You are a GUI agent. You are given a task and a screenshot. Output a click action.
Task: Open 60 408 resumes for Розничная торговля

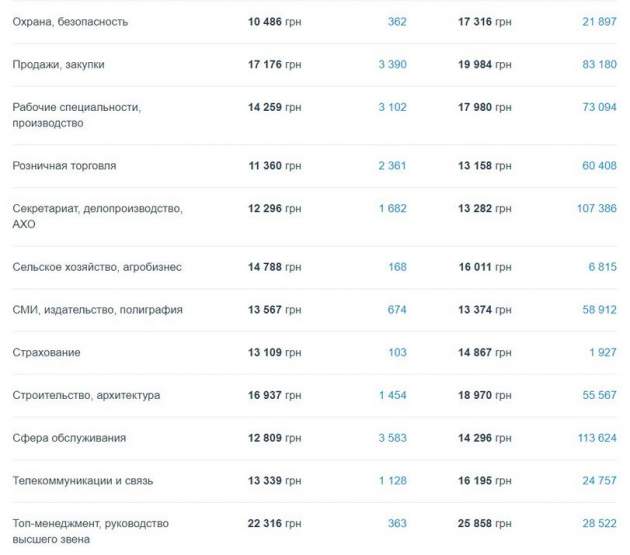click(599, 166)
